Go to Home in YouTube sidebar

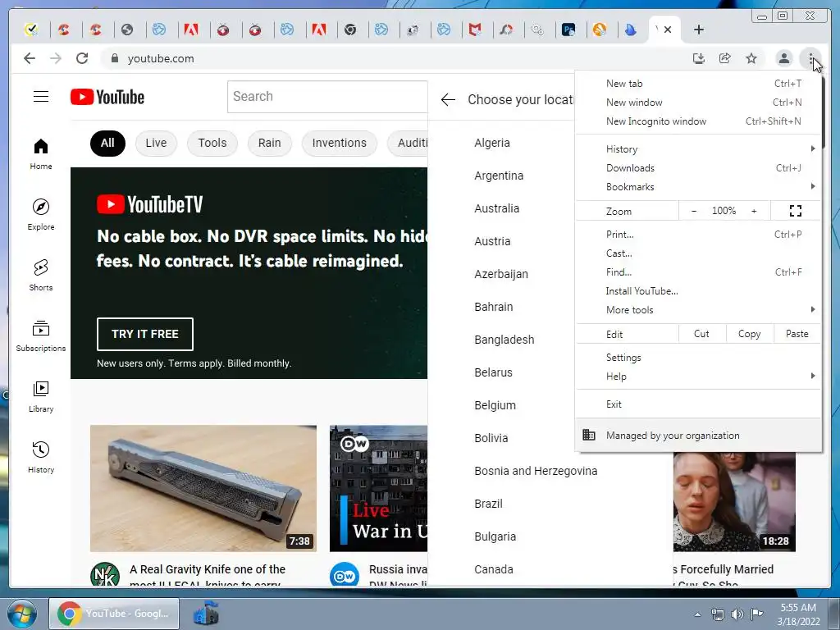click(41, 154)
